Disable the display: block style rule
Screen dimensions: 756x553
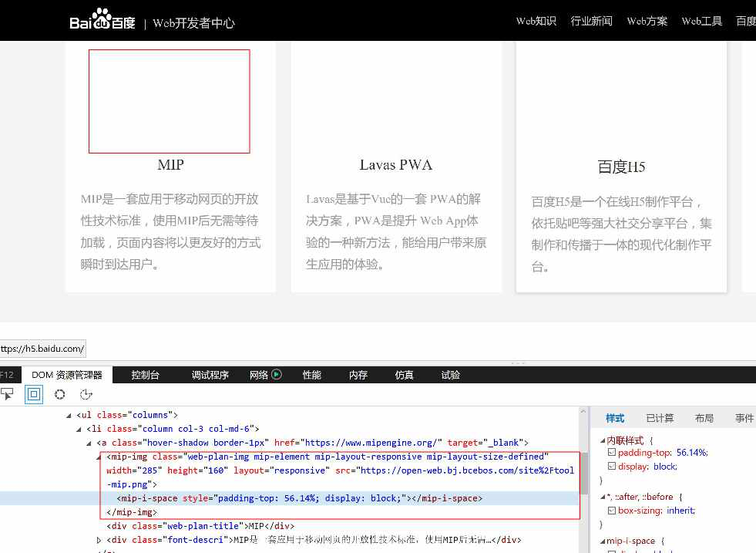point(612,467)
